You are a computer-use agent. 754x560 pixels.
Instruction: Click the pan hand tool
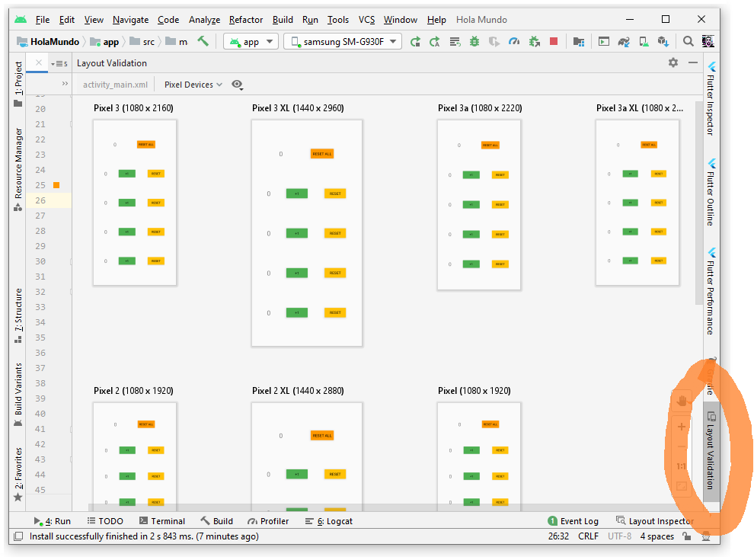[682, 399]
